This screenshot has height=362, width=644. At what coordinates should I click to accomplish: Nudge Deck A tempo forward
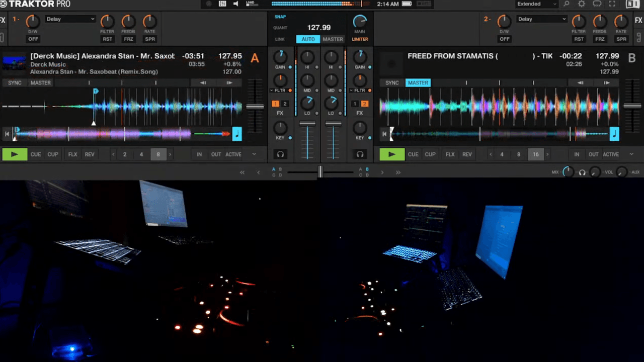tap(229, 82)
